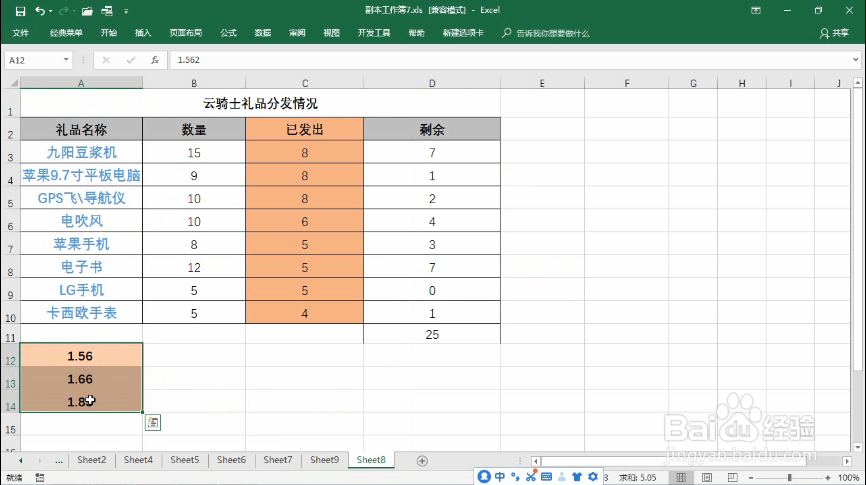The height and width of the screenshot is (485, 866).
Task: Select cell containing 苹果9.7寸平板电脑
Action: [x=81, y=175]
